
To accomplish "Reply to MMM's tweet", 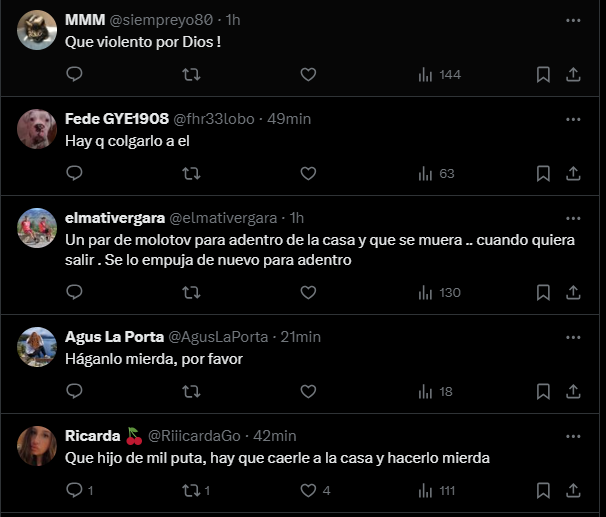I will (x=74, y=75).
